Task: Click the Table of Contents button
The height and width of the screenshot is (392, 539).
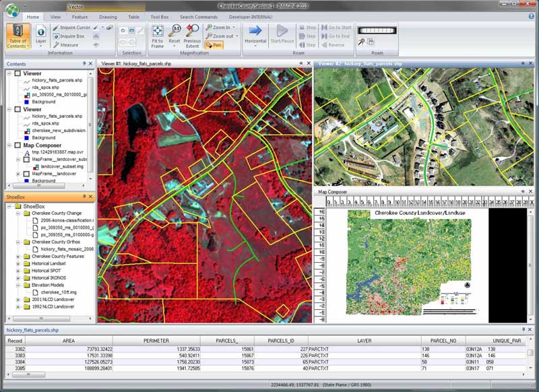Action: [x=18, y=36]
